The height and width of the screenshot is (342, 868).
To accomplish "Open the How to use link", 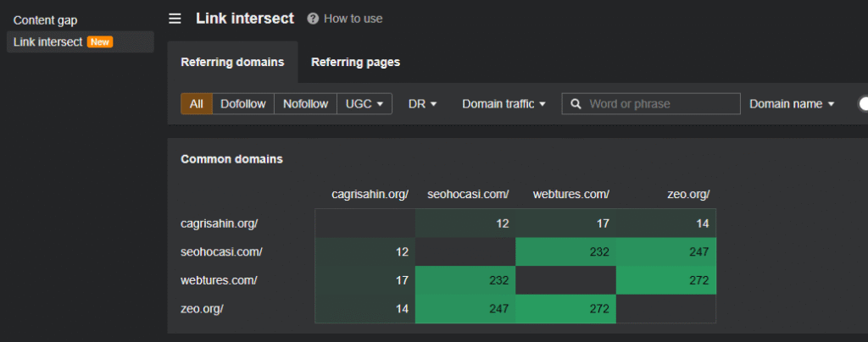I will pos(353,19).
